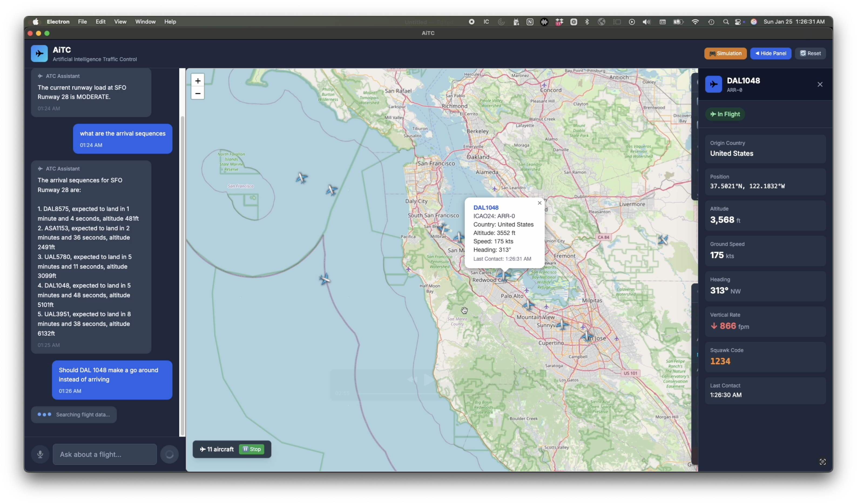
Task: Click the aircraft over San Jose
Action: click(587, 336)
